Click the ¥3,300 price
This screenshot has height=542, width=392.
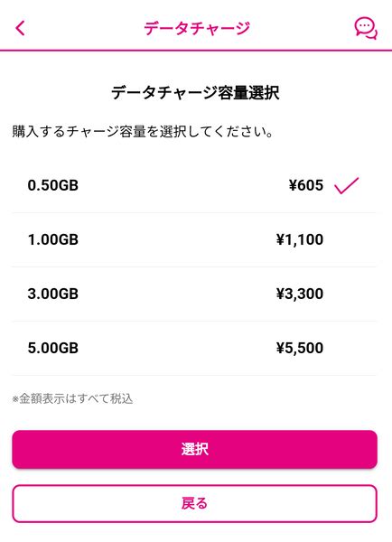click(x=300, y=294)
